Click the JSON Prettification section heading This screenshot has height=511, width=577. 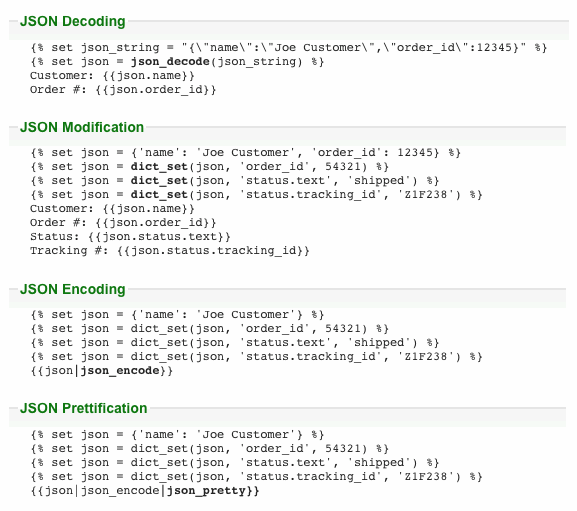coord(84,408)
